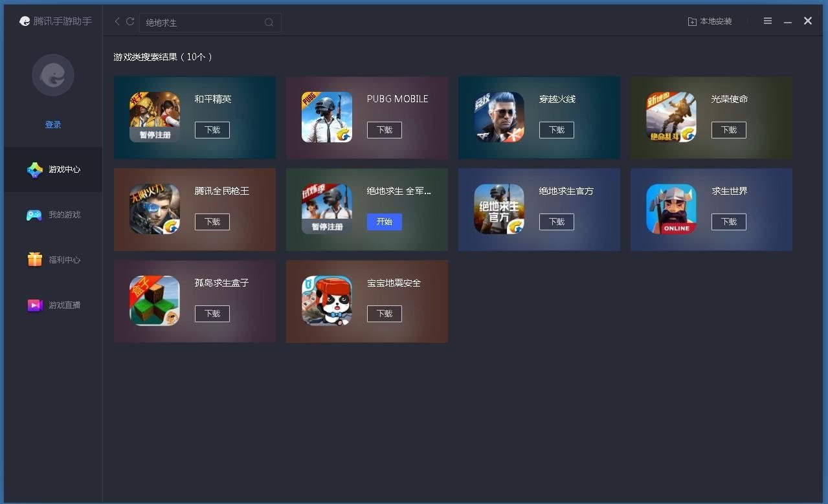Viewport: 828px width, 504px height.
Task: Click the 光荣使命 title text
Action: [x=730, y=99]
